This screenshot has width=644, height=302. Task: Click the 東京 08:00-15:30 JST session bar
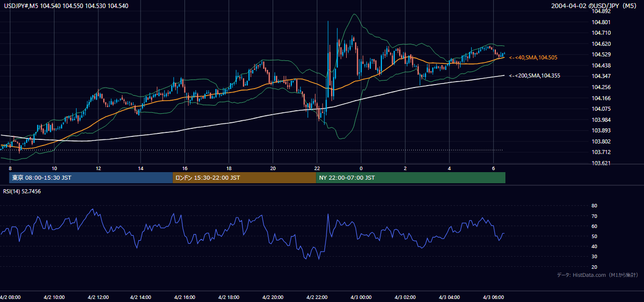(91, 178)
